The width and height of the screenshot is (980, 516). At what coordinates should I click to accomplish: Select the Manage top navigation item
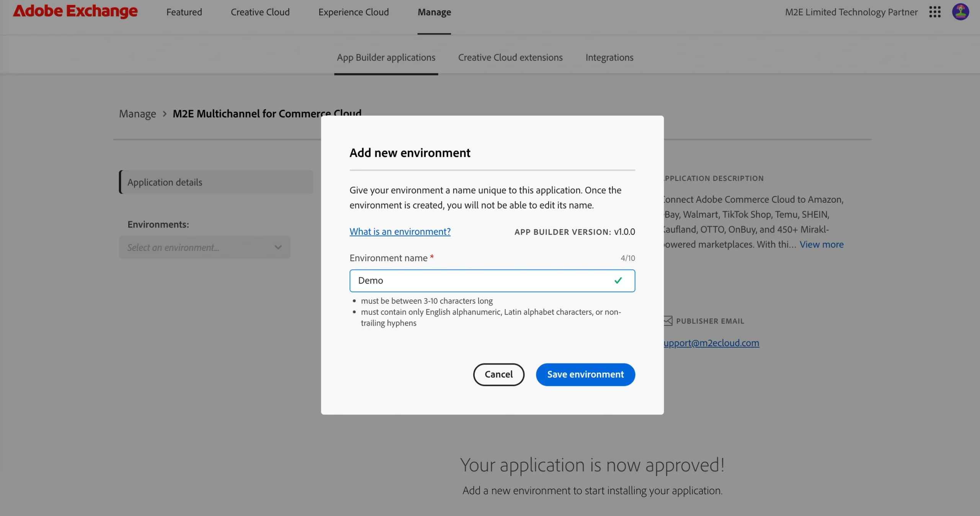pos(434,12)
